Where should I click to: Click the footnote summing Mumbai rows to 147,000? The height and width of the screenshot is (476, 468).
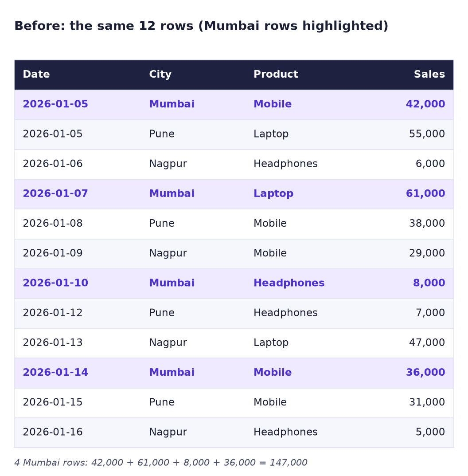pyautogui.click(x=161, y=463)
